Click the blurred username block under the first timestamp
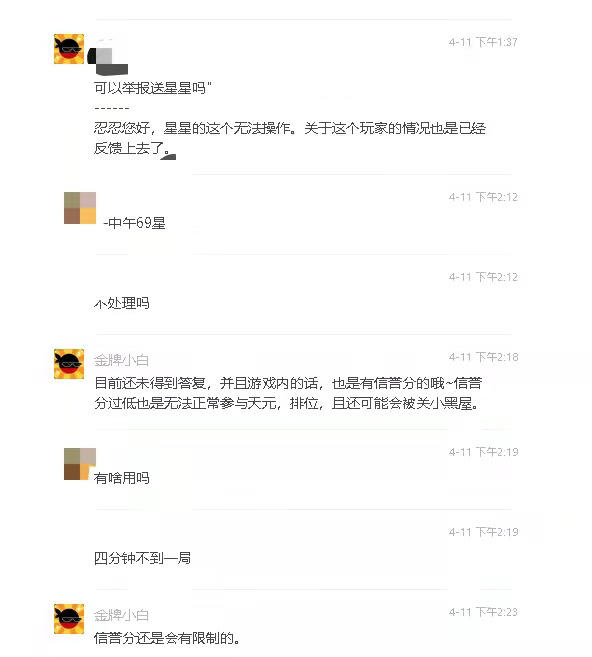Image resolution: width=592 pixels, height=657 pixels. pyautogui.click(x=108, y=61)
